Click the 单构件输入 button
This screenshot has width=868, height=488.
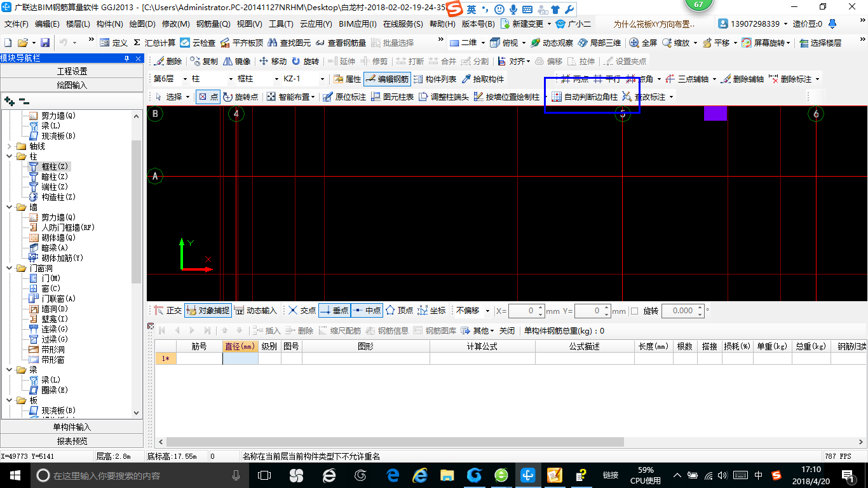(72, 427)
